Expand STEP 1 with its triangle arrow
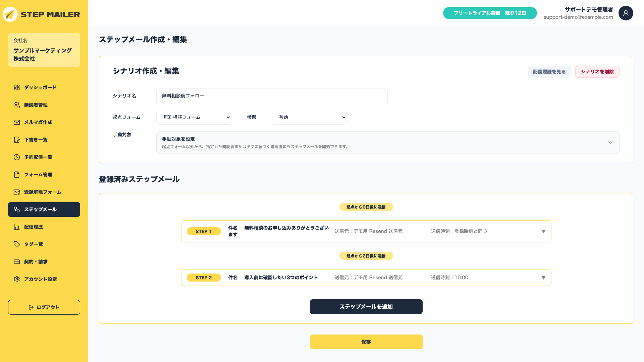644x362 pixels. point(543,231)
